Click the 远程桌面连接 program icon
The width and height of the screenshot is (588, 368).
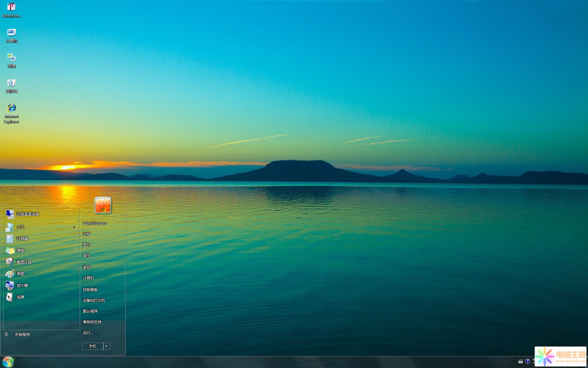(10, 214)
